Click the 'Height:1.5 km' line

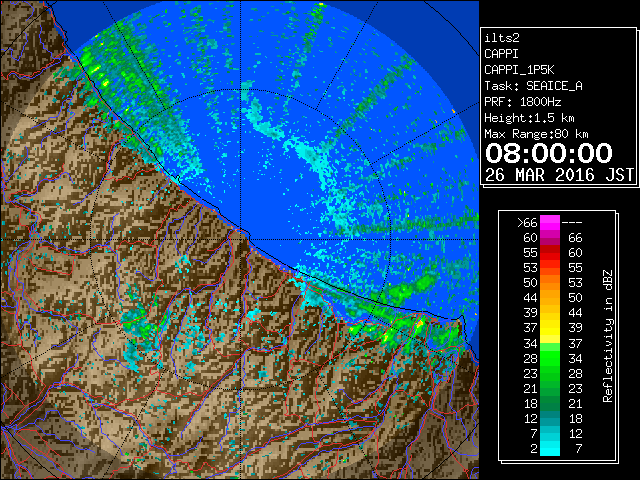[529, 118]
